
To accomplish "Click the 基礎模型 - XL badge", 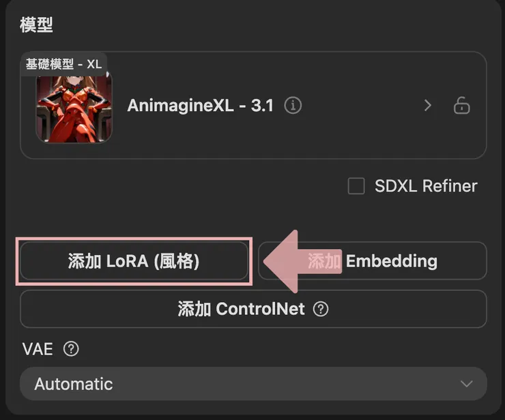I will coord(63,64).
